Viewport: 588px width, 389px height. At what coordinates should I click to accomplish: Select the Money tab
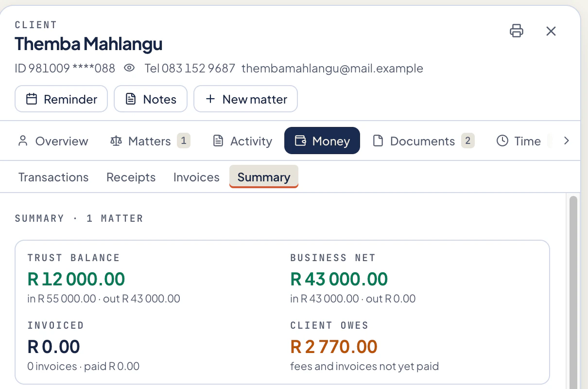click(322, 141)
